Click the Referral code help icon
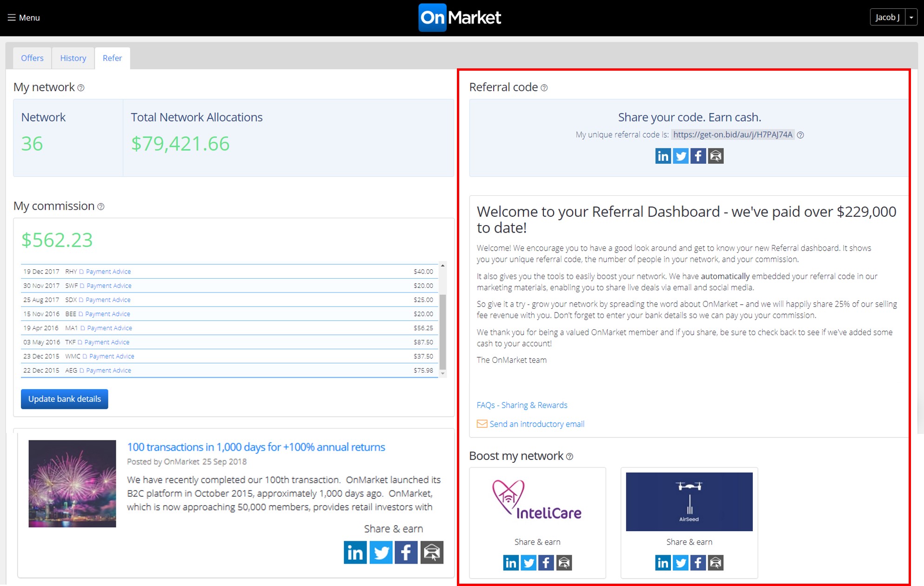Viewport: 924px width, 586px height. click(x=544, y=88)
